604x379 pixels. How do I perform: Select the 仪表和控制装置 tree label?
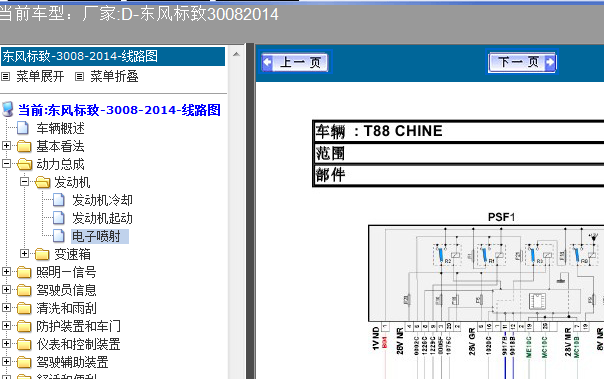click(x=78, y=344)
